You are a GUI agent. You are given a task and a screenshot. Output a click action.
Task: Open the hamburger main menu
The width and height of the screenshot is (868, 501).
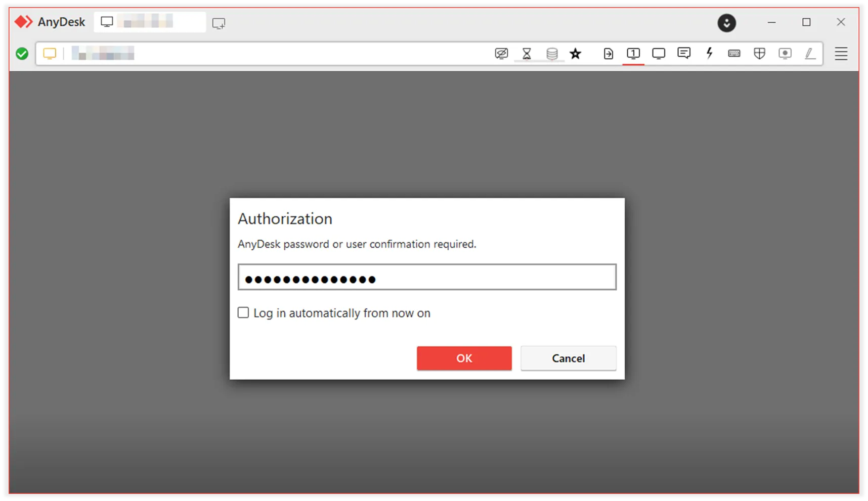[x=841, y=54]
